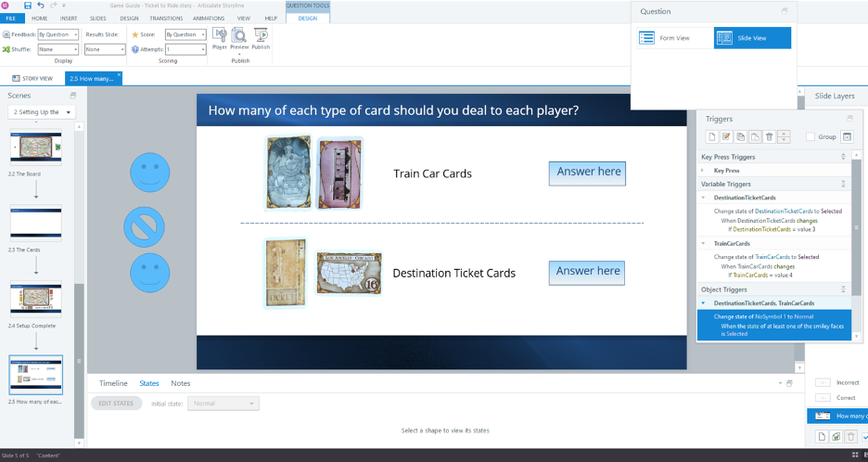The width and height of the screenshot is (868, 462).
Task: Open the Score dropdown
Action: [185, 34]
